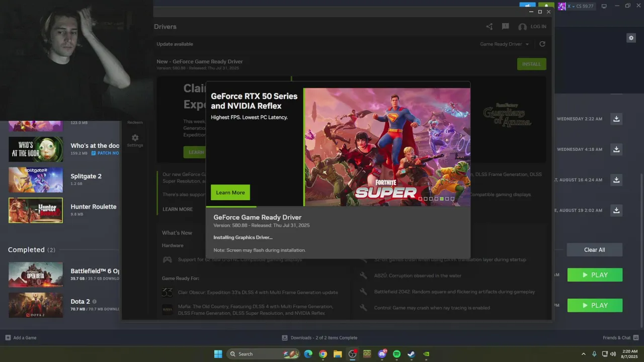The width and height of the screenshot is (644, 362).
Task: Open volume control from the system tray
Action: (613, 354)
